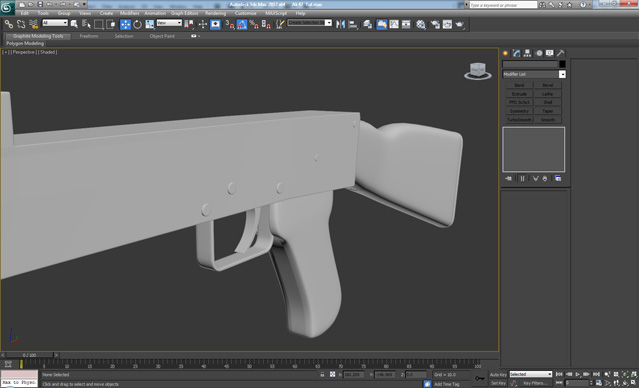
Task: Open the Schematic View icon
Action: coord(406,24)
